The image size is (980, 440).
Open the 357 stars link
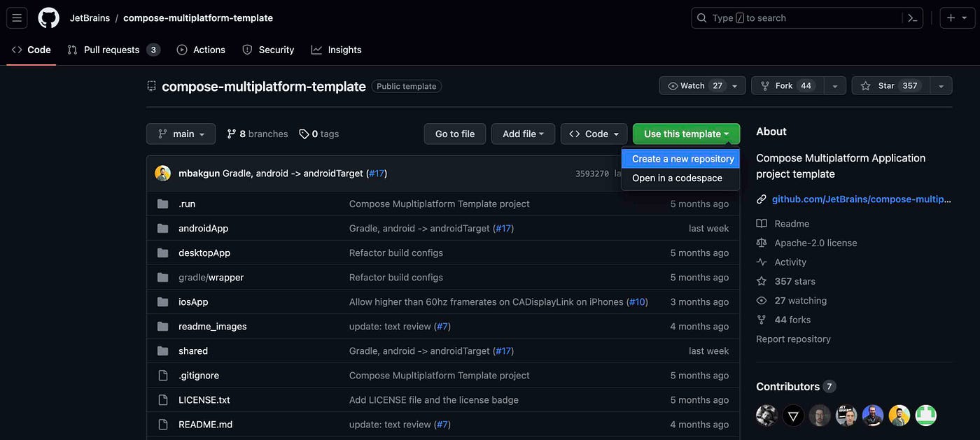[x=794, y=281]
